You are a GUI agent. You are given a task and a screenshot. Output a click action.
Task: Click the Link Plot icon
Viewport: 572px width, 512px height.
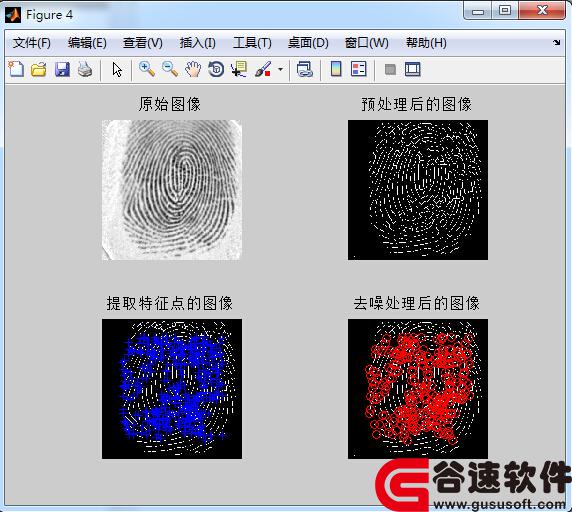305,69
